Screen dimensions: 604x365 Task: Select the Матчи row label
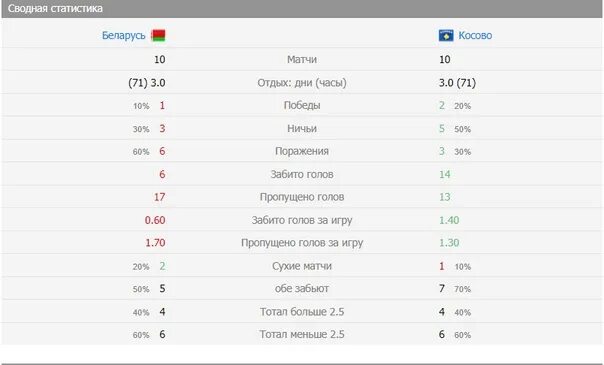click(302, 59)
